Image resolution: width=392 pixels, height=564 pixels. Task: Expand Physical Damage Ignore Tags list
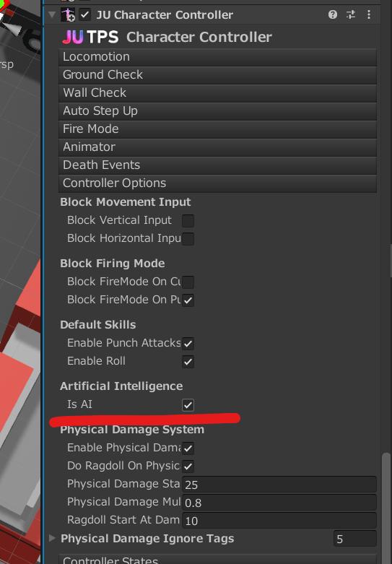[52, 538]
